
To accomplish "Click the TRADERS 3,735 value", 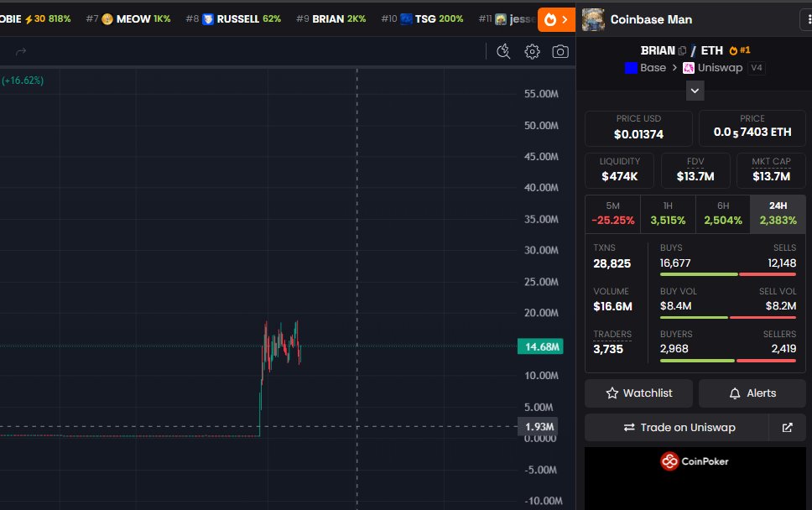I will [x=608, y=349].
